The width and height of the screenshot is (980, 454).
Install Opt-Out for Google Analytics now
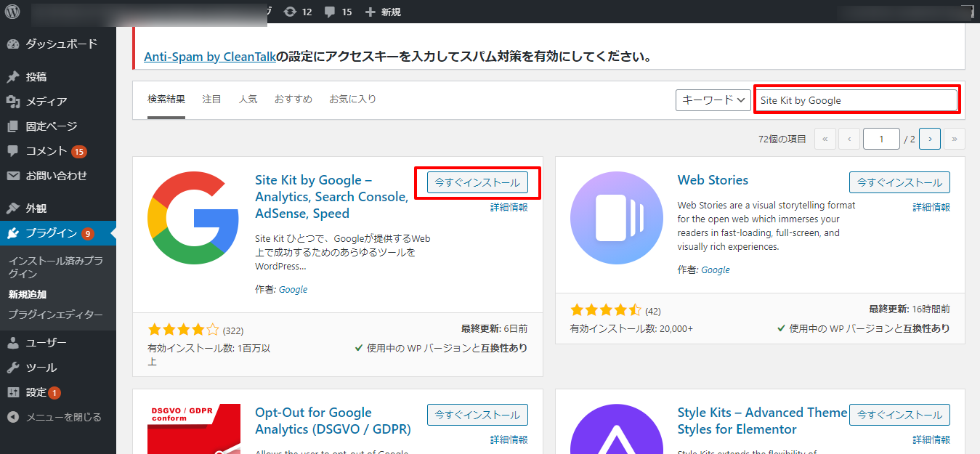click(477, 415)
